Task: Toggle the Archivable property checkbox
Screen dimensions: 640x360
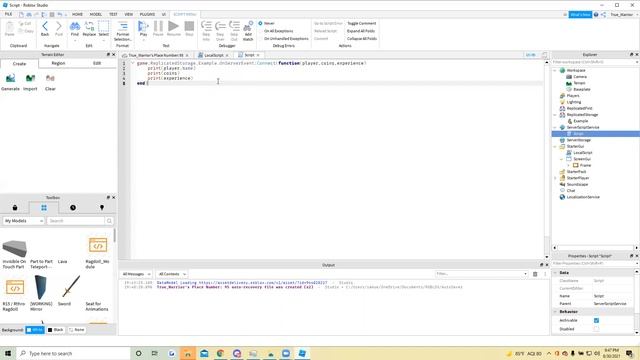Action: [596, 320]
